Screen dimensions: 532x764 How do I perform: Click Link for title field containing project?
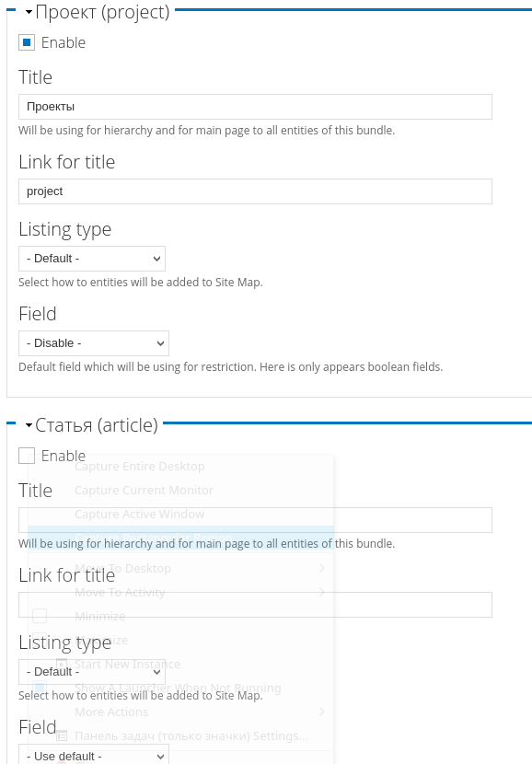tap(255, 191)
